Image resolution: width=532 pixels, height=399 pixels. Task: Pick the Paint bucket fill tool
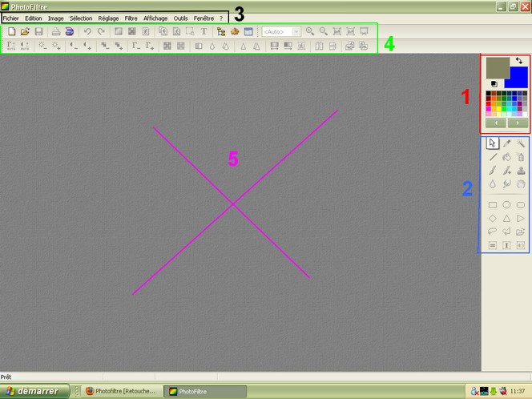tap(506, 157)
